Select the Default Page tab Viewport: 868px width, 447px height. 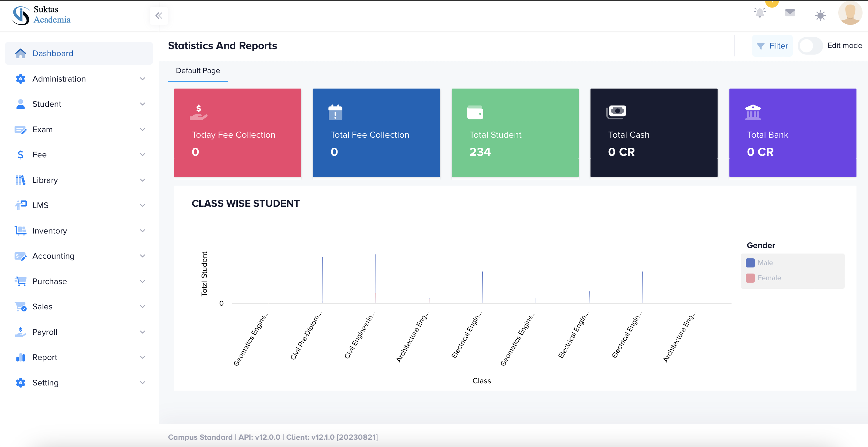pos(198,71)
